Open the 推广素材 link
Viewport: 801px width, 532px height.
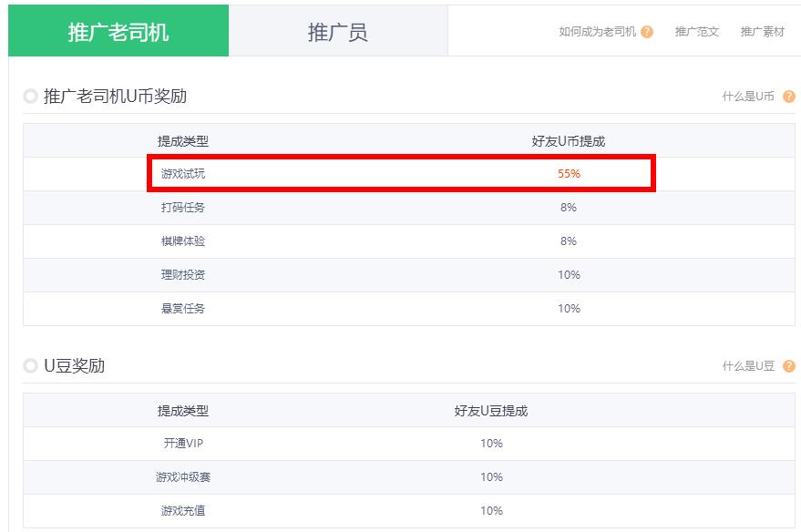[762, 32]
